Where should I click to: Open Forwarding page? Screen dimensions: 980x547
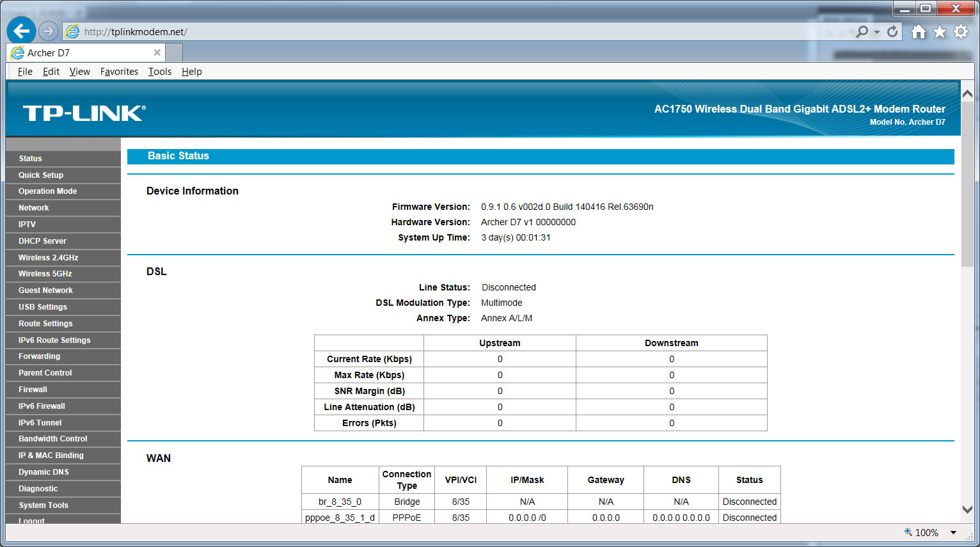[63, 356]
